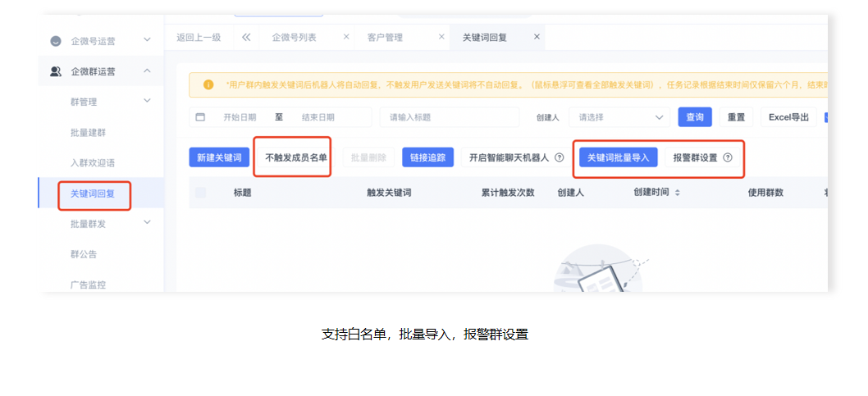The height and width of the screenshot is (396, 868).
Task: Tick the select-all checkbox in table header
Action: tap(200, 193)
